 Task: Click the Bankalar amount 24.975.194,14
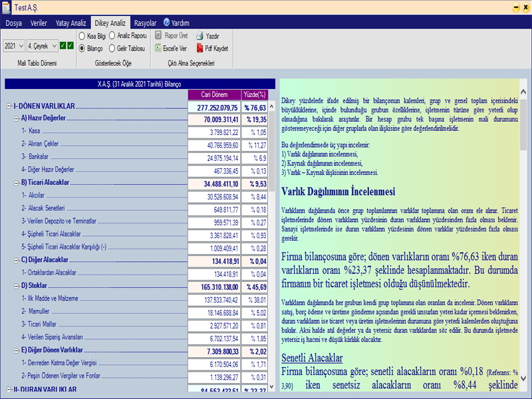pos(214,158)
